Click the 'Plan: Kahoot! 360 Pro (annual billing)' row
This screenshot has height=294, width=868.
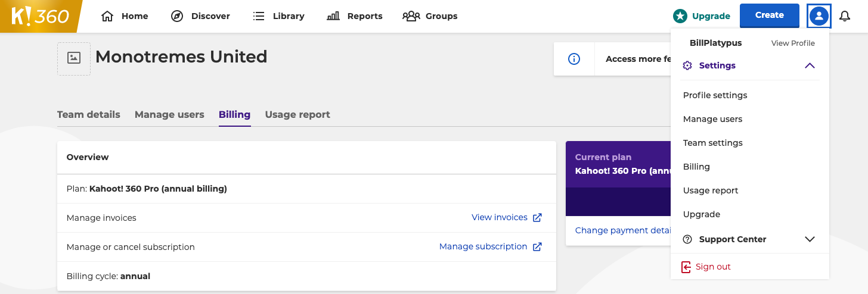point(306,189)
